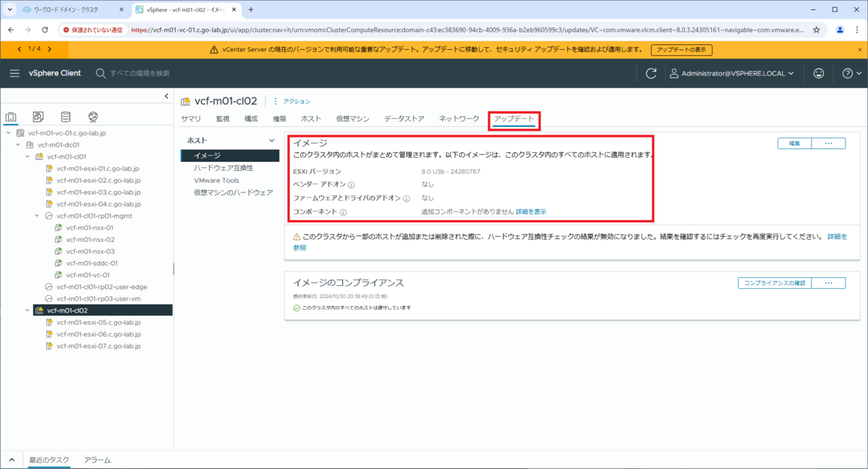Click the ベンダー アドオン info icon
This screenshot has width=868, height=469.
pyautogui.click(x=352, y=185)
